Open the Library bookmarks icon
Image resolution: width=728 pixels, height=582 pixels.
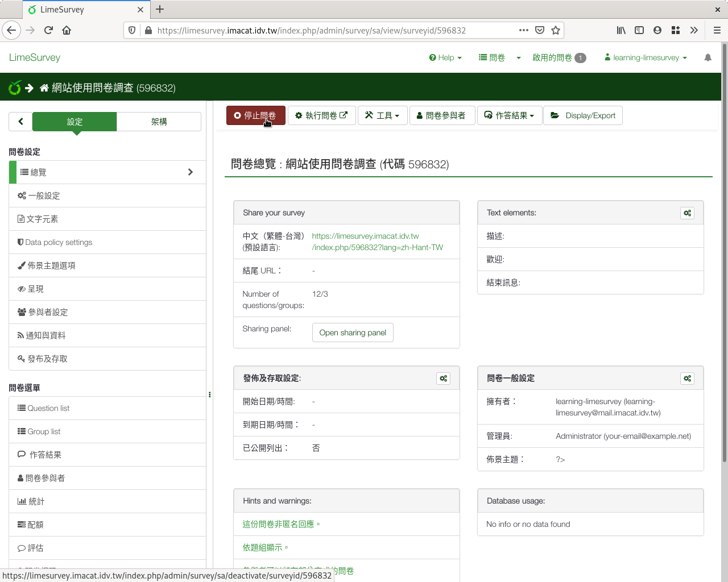click(621, 30)
